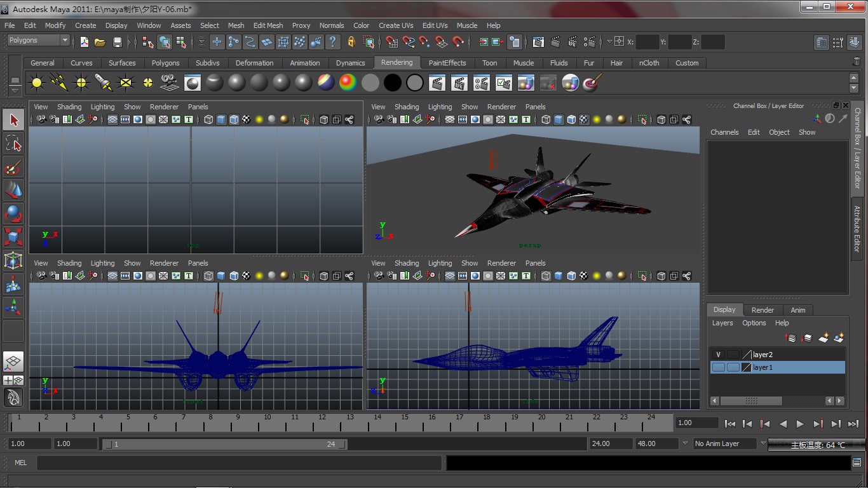Toggle layer2 visibility V box
The image size is (868, 488).
coord(718,355)
